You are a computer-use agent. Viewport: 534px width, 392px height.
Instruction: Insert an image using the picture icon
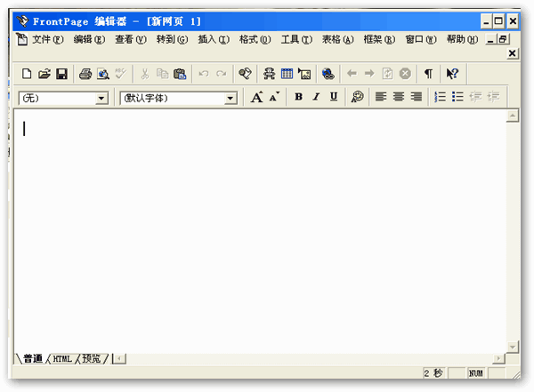tap(304, 74)
